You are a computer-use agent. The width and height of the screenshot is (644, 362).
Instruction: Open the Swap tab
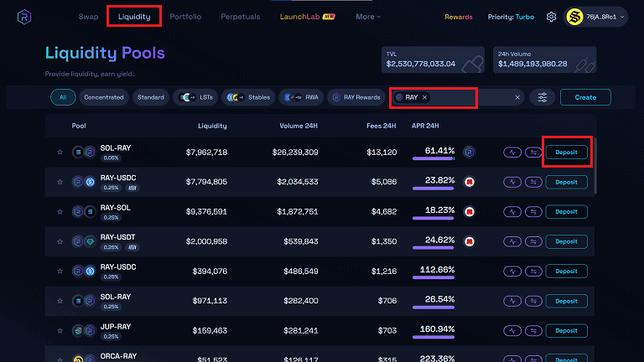pyautogui.click(x=88, y=17)
